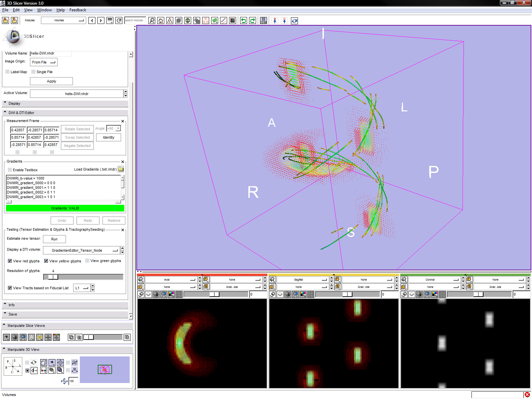Open the Window menu
This screenshot has width=532, height=399.
[44, 10]
